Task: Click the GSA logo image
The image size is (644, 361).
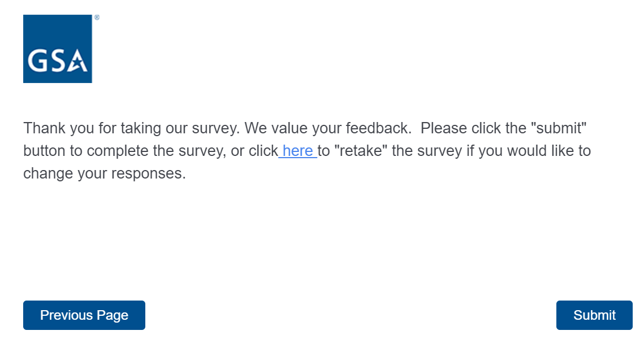Action: (57, 49)
